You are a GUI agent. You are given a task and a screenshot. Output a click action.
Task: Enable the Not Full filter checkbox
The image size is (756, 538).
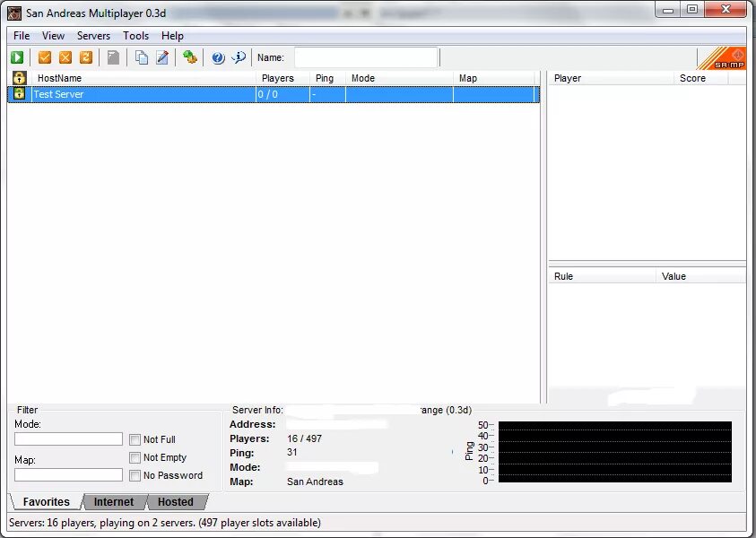coord(135,439)
